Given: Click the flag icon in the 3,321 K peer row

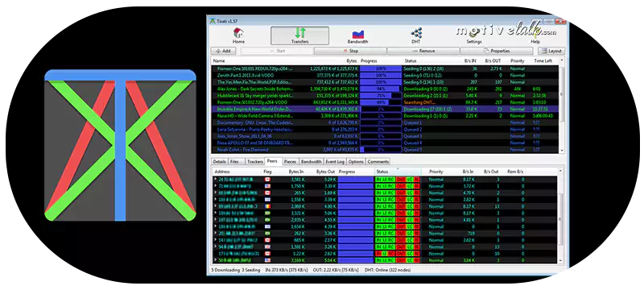Looking at the screenshot, I should click(267, 213).
